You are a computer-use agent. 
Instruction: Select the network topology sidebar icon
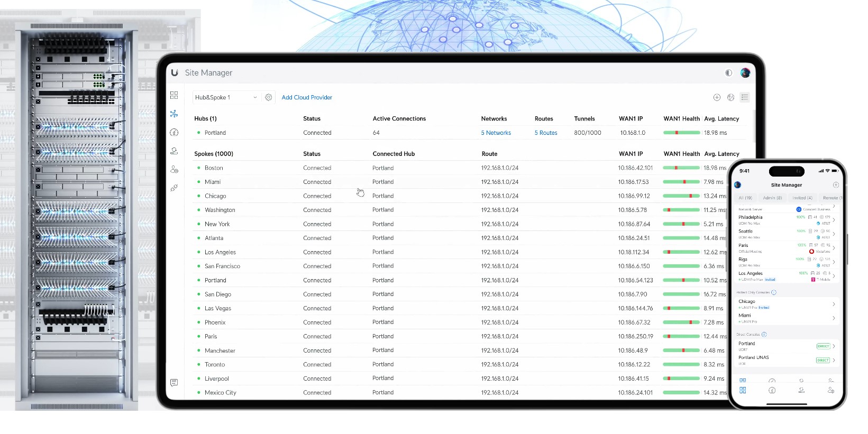tap(174, 114)
